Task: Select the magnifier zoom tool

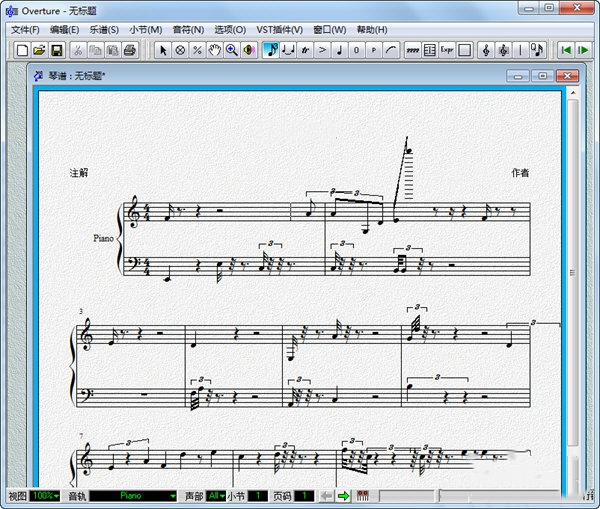Action: coord(231,50)
